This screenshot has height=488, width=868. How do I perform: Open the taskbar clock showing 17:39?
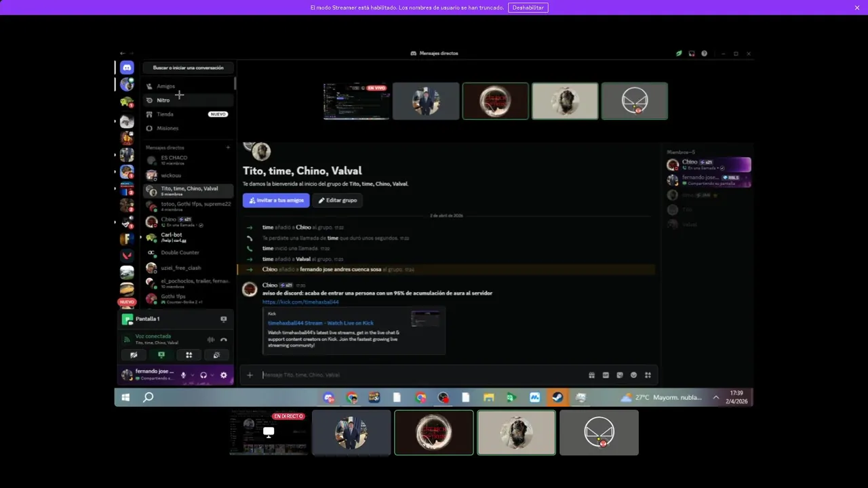(x=736, y=397)
